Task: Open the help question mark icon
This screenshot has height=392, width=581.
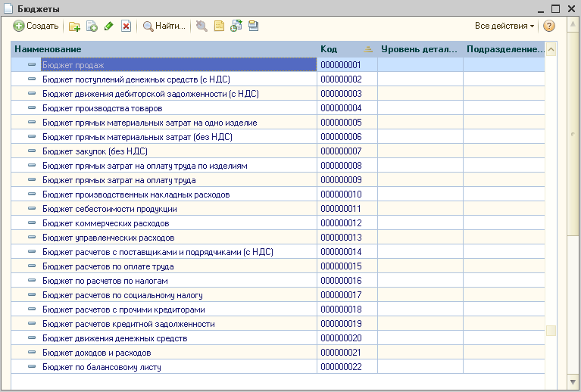Action: tap(549, 26)
